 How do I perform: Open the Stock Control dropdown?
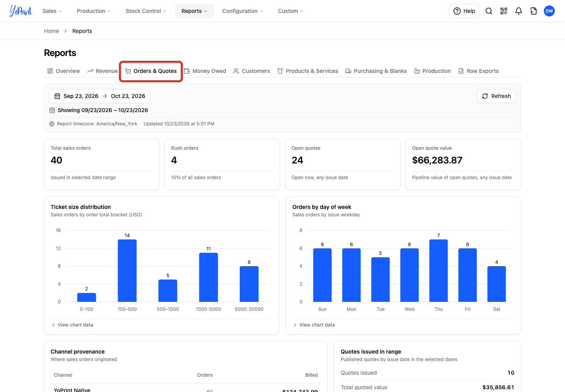[x=146, y=11]
